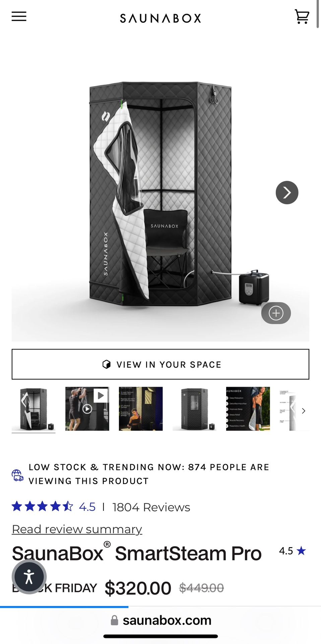Tap the saunabox.com address bar
This screenshot has width=321, height=644.
161,621
